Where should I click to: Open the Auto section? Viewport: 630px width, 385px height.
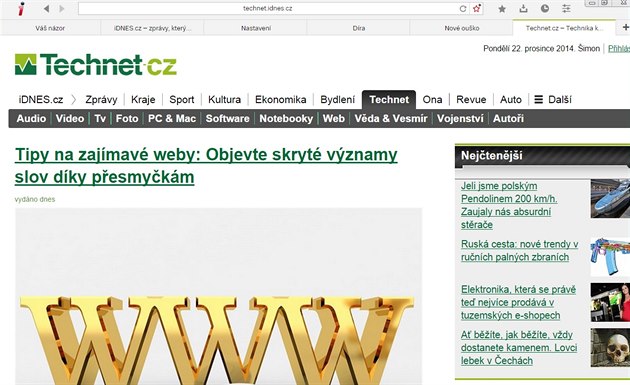pyautogui.click(x=511, y=99)
